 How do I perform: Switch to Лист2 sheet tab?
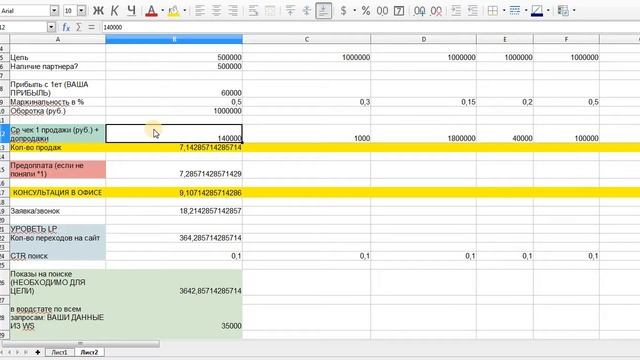[89, 352]
